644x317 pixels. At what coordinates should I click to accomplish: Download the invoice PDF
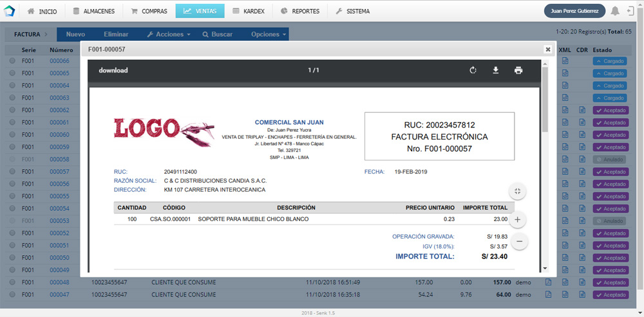tap(496, 70)
